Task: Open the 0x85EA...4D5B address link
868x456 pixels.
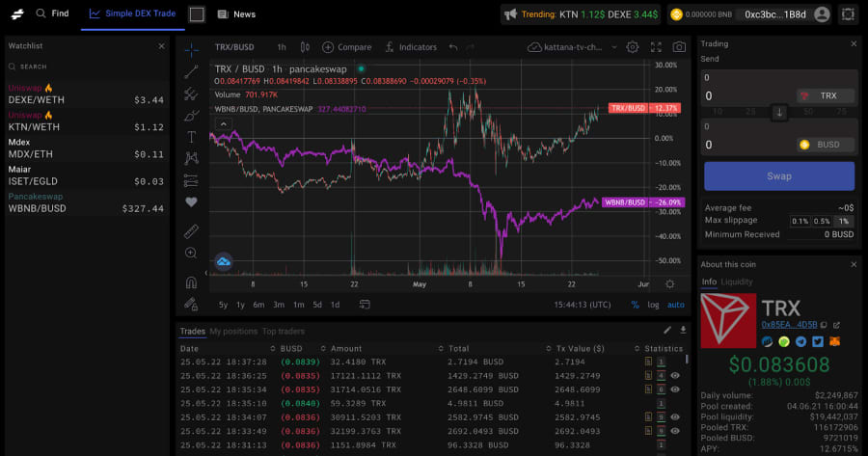Action: click(789, 325)
